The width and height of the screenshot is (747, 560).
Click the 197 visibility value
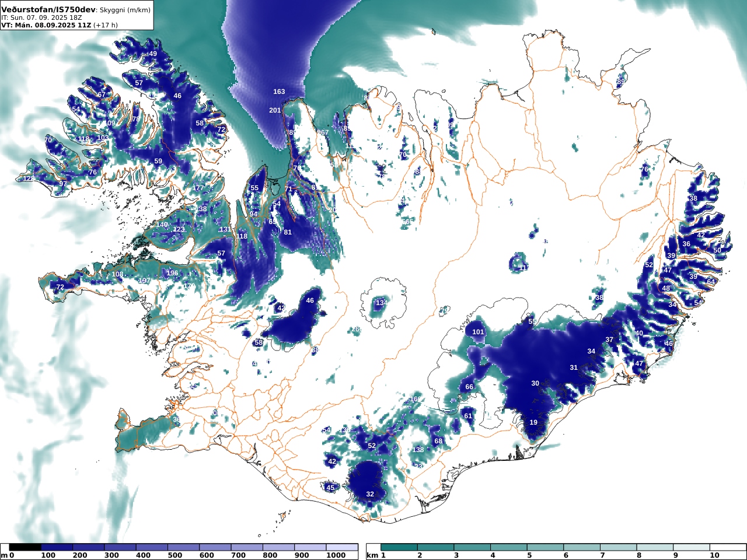click(x=144, y=281)
